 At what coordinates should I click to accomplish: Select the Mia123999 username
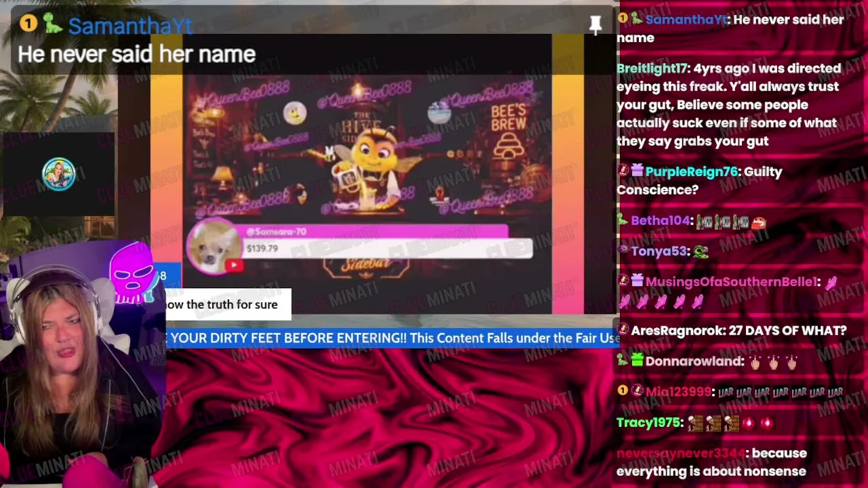pos(679,391)
